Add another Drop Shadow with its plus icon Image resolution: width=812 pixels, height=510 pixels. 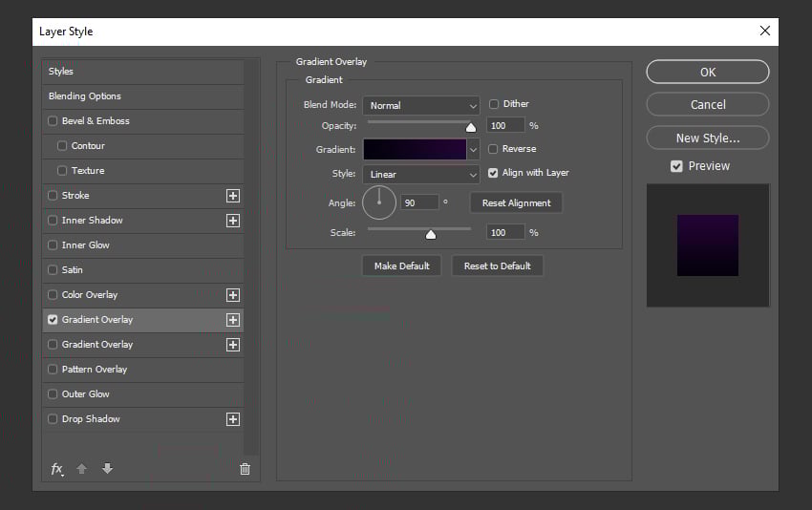pyautogui.click(x=233, y=419)
